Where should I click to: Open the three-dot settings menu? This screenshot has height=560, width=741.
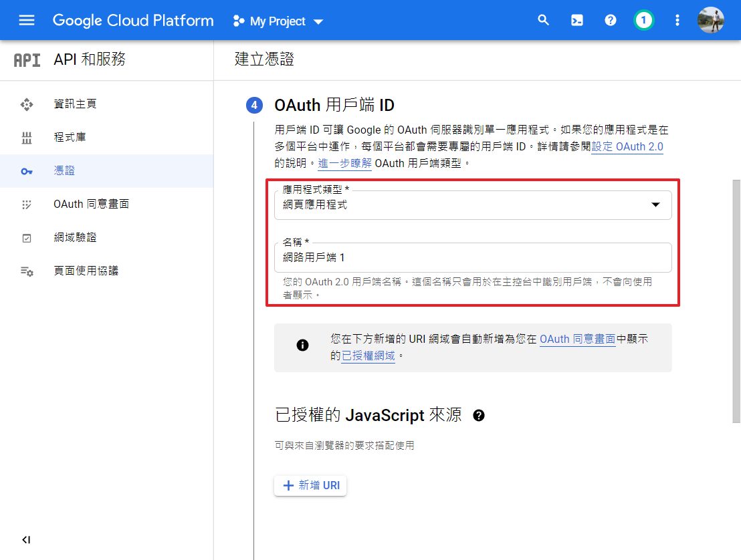click(x=677, y=20)
